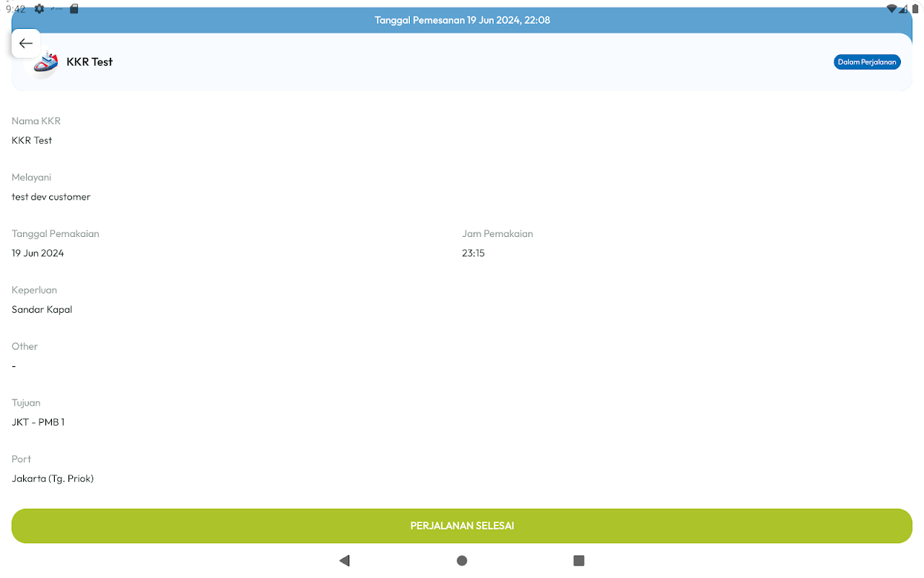Image resolution: width=924 pixels, height=578 pixels.
Task: Tap the Nama KKR field label
Action: 36,121
